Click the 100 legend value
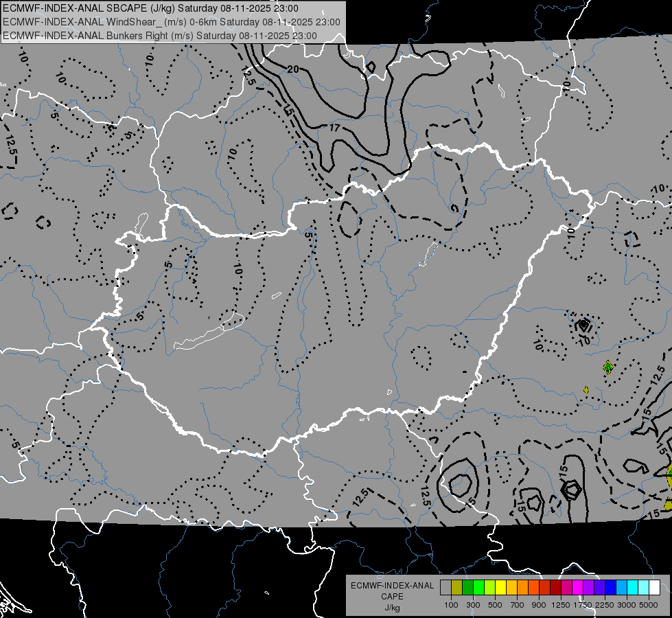Viewport: 672px width, 618px height. pos(451,605)
